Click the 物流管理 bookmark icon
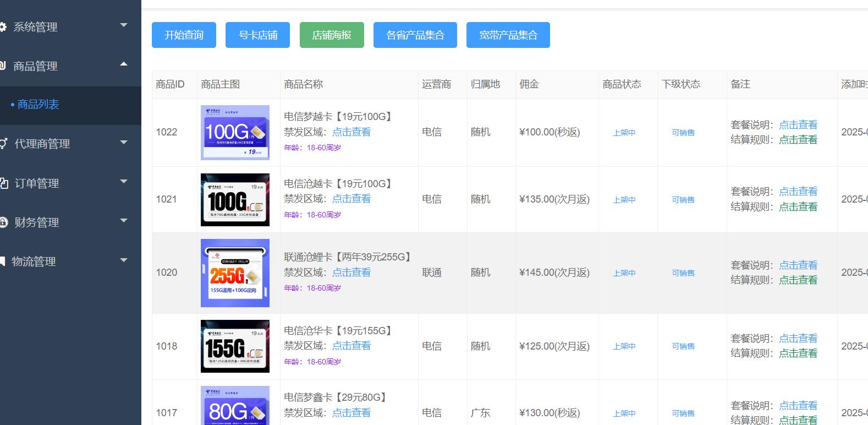Viewport: 868px width, 425px height. [3, 261]
